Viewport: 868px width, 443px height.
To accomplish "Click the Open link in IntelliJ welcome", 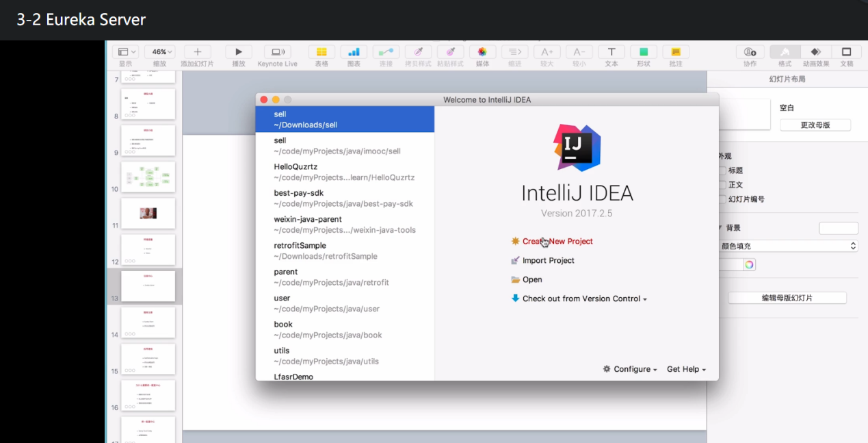I will click(x=532, y=279).
